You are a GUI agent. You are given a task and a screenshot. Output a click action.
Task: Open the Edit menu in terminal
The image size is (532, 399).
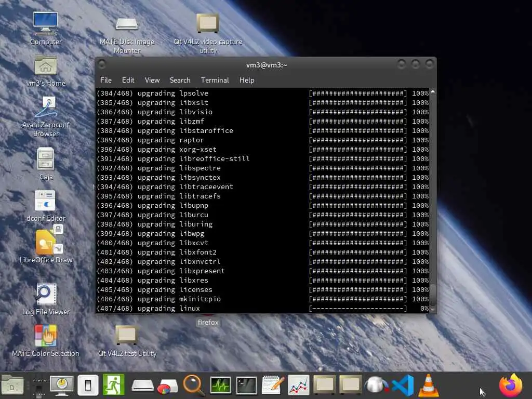[128, 80]
